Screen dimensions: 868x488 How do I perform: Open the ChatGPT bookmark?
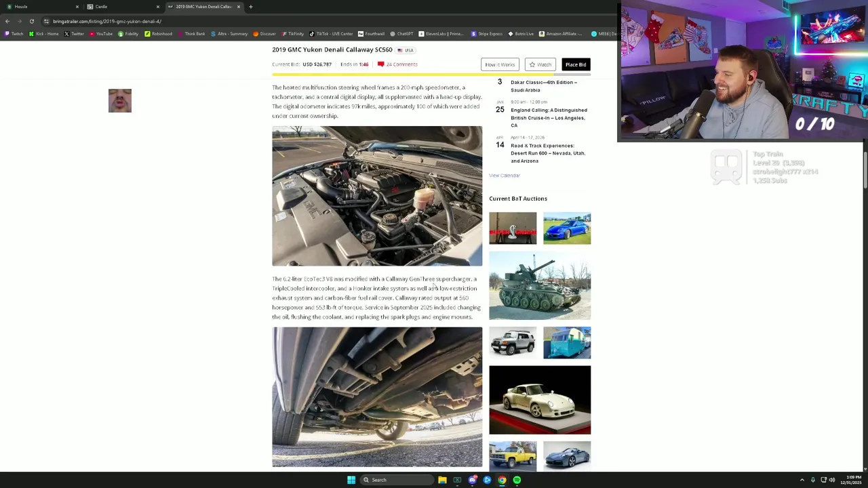click(x=401, y=34)
